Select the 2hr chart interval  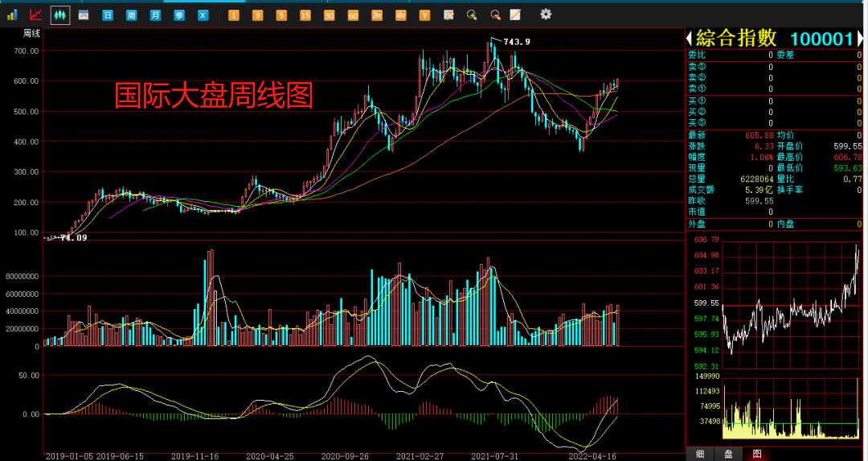377,15
